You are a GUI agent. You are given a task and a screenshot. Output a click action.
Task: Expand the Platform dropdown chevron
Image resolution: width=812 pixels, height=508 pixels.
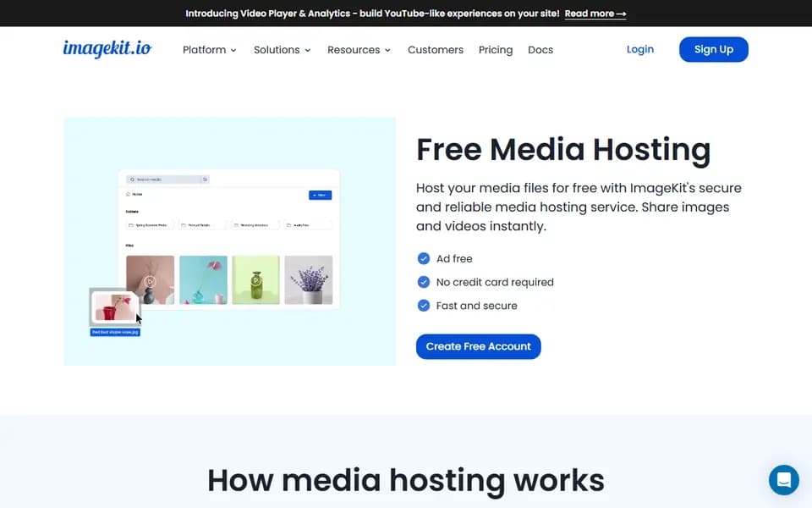point(233,50)
